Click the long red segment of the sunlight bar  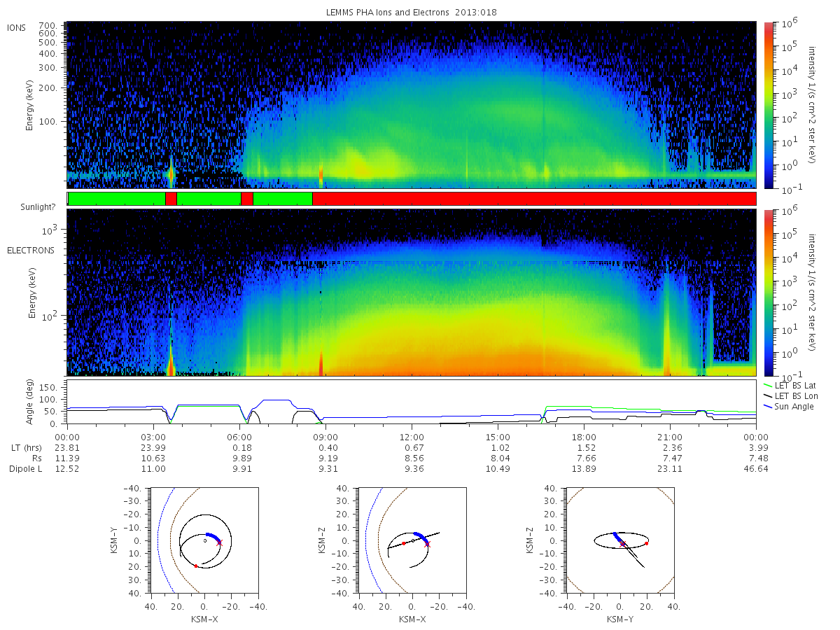tap(534, 199)
